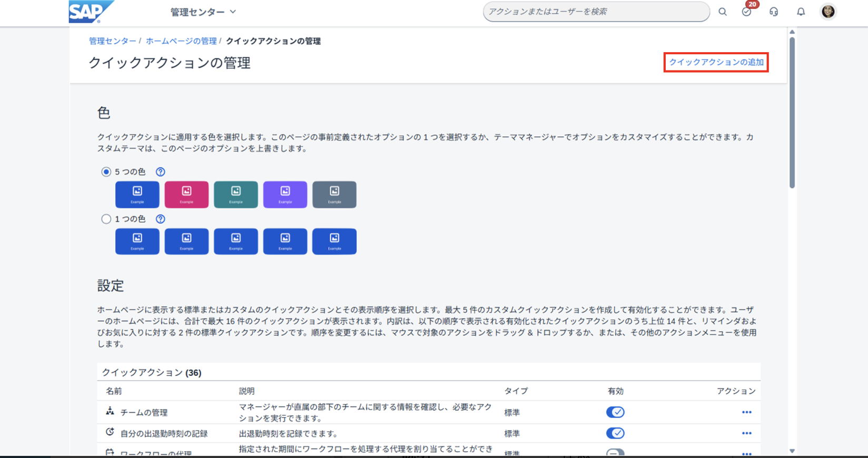Go to ホームページの管理 breadcrumb link
The width and height of the screenshot is (868, 458).
[181, 41]
